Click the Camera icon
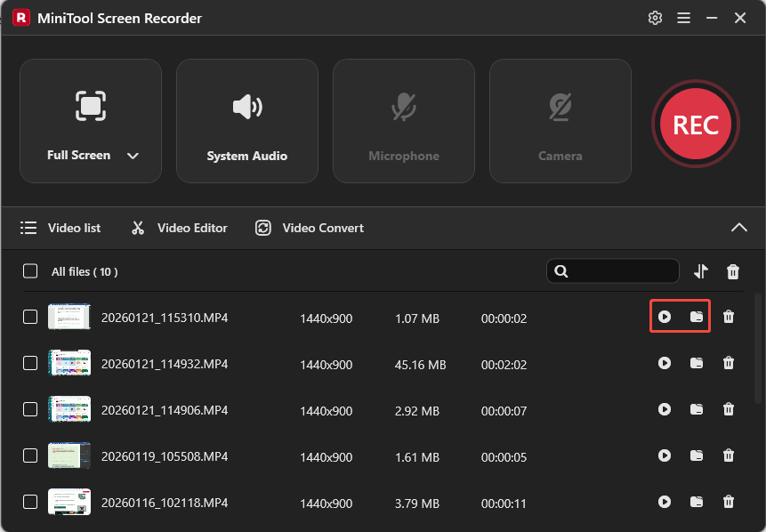Image resolution: width=766 pixels, height=532 pixels. [x=560, y=107]
